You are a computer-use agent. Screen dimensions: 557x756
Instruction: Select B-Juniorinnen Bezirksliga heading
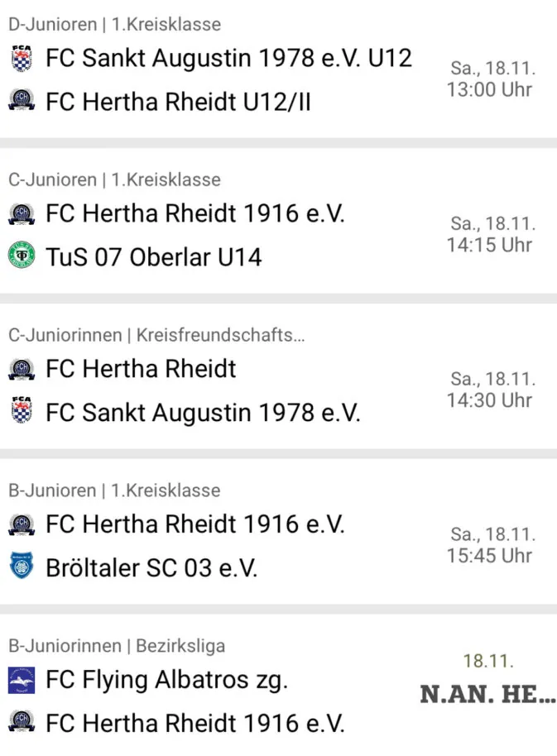click(117, 645)
